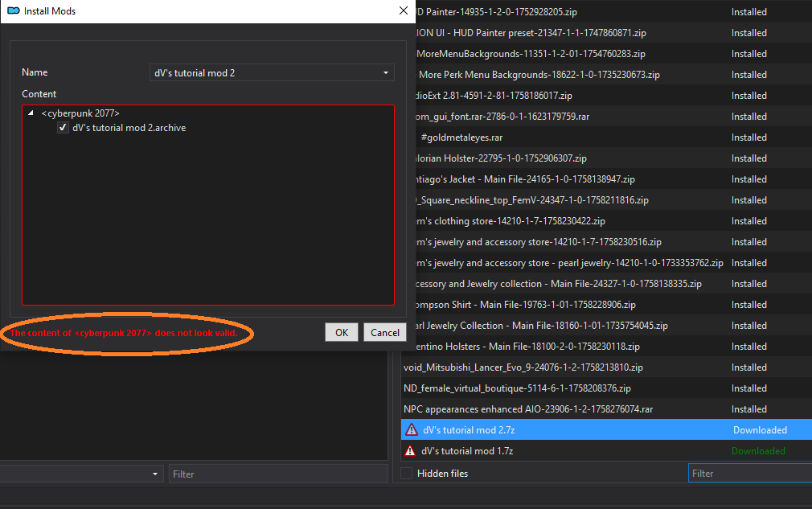Click the downloads Filter field at bottom right
This screenshot has height=509, width=812.
tap(748, 474)
